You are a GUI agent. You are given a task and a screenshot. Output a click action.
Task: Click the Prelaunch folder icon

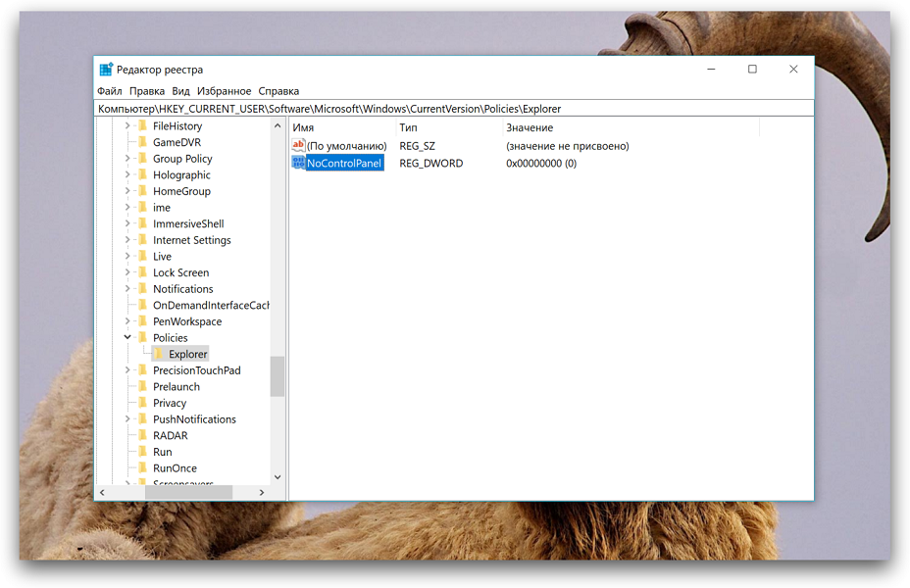143,386
